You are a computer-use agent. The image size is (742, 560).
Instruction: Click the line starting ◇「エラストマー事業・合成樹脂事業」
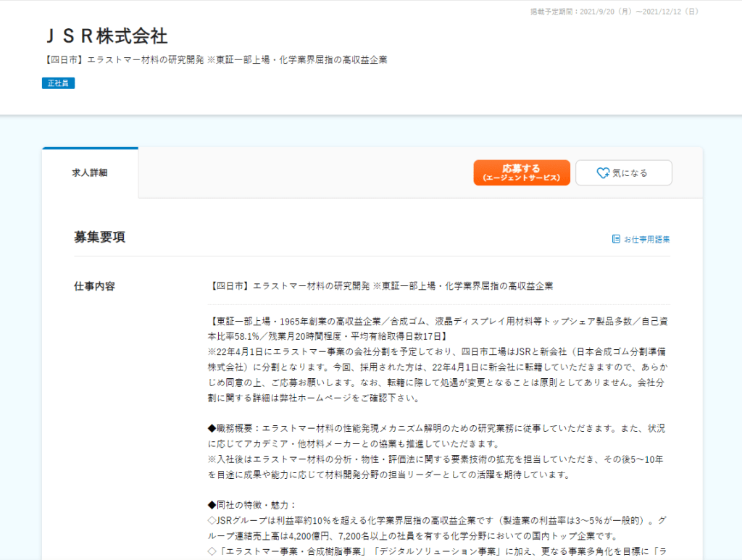pos(435,551)
